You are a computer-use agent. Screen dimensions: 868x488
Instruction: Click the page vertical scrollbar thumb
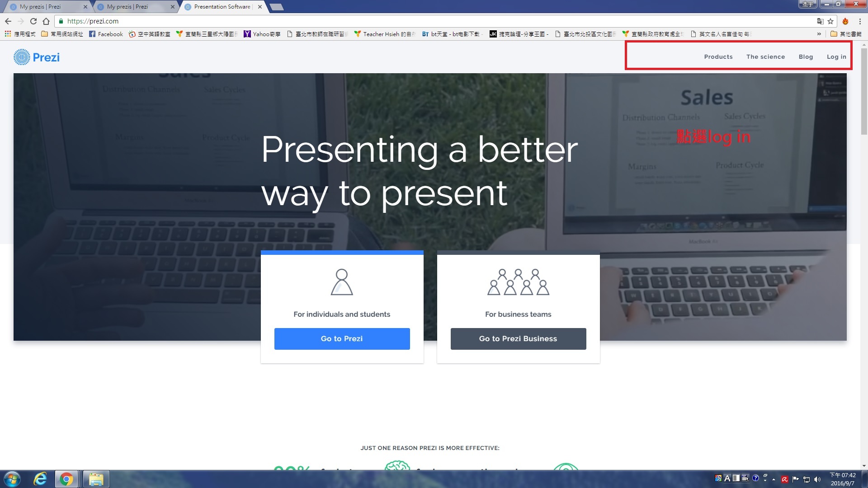point(864,92)
